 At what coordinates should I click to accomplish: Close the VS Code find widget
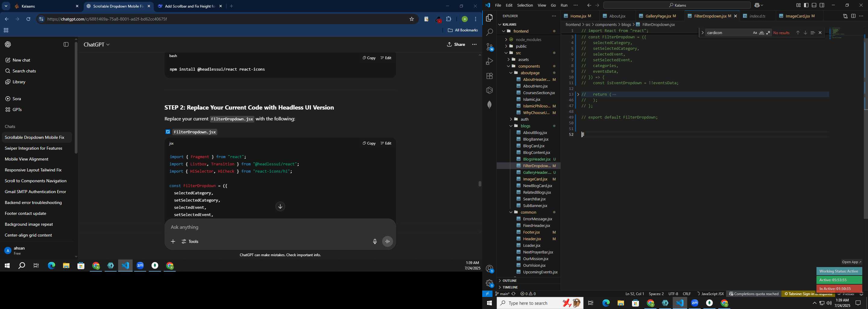pyautogui.click(x=820, y=33)
